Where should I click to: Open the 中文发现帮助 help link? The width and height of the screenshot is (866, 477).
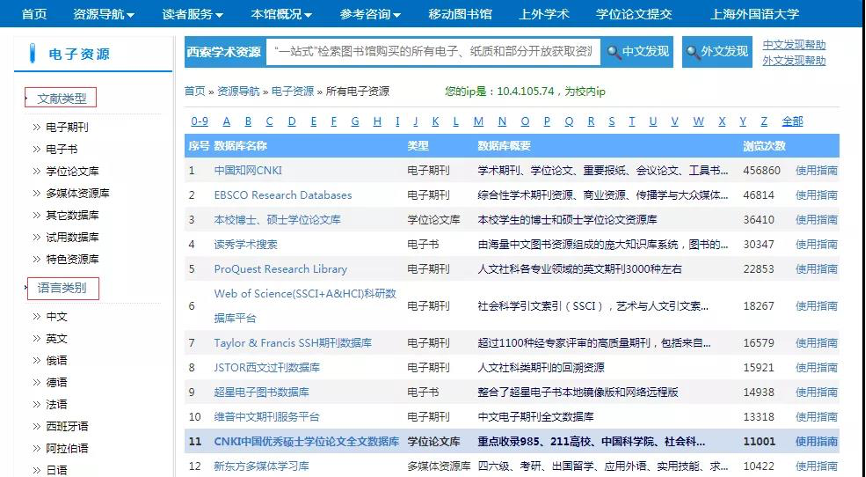(x=794, y=45)
